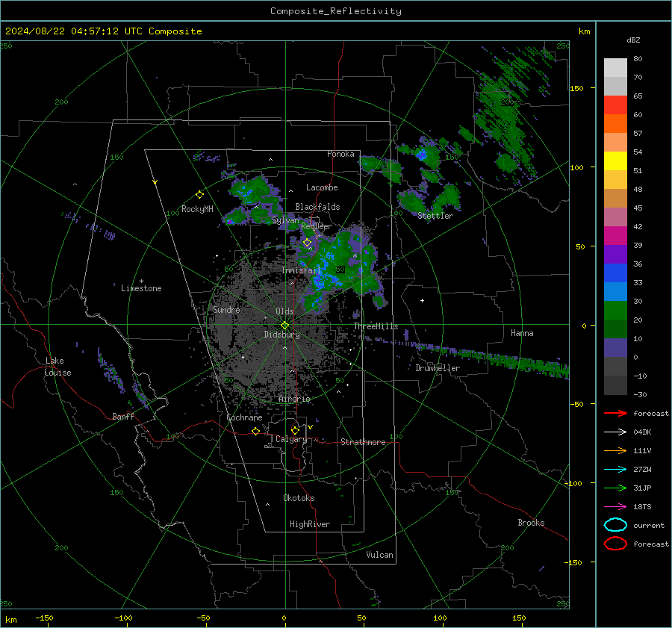Click the Cochrane label
This screenshot has height=628, width=672.
[244, 417]
